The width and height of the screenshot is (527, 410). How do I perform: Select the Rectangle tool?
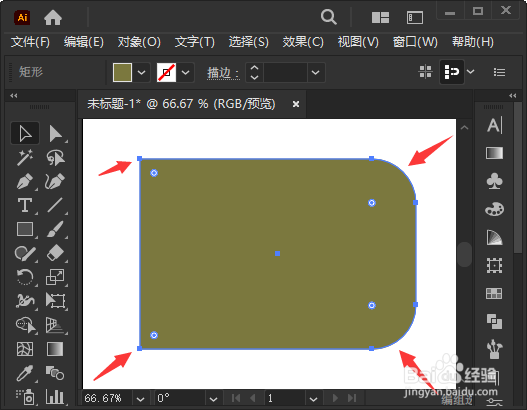click(25, 229)
